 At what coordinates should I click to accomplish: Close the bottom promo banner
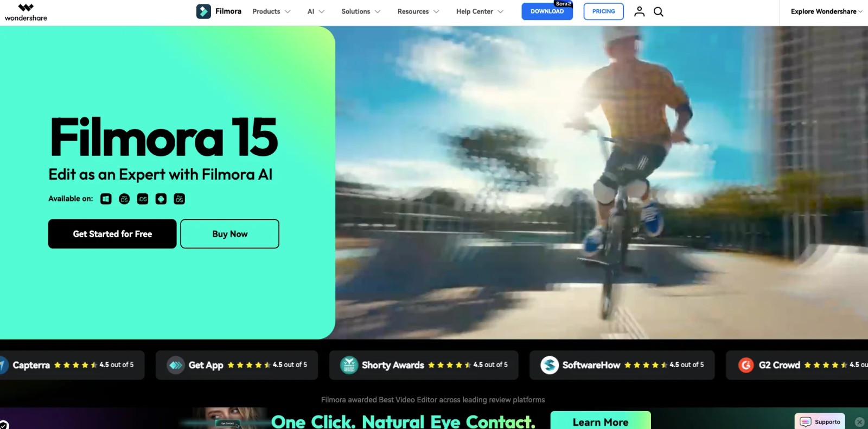pos(860,422)
